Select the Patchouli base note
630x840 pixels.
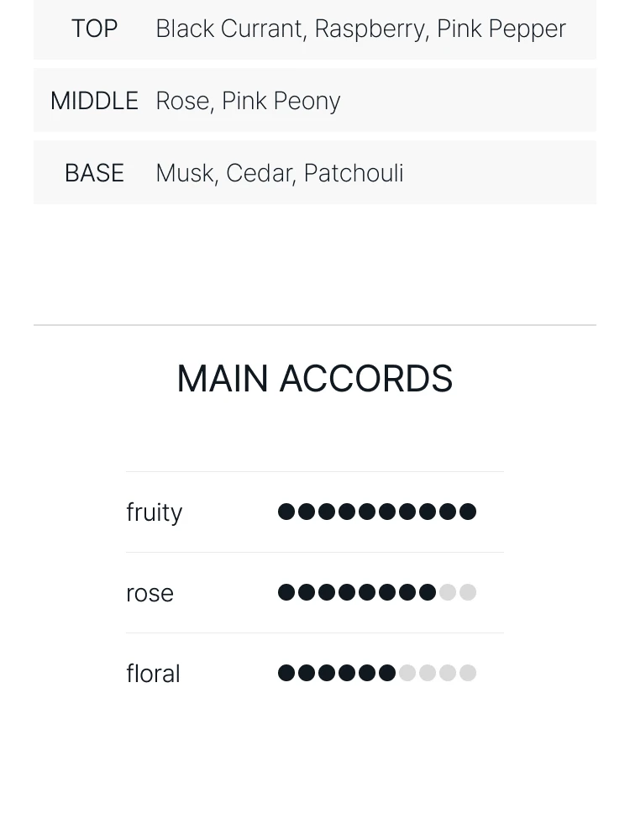point(354,173)
